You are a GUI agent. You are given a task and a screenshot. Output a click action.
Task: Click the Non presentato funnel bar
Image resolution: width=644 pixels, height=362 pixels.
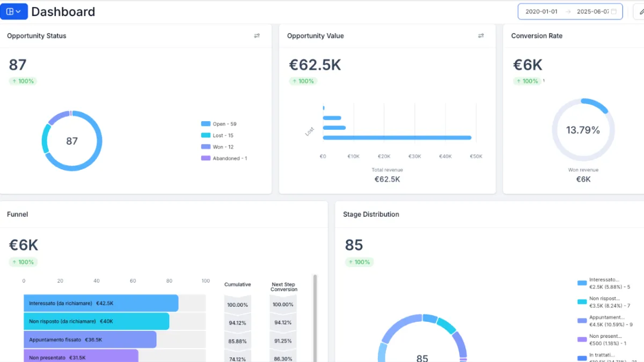click(x=81, y=356)
